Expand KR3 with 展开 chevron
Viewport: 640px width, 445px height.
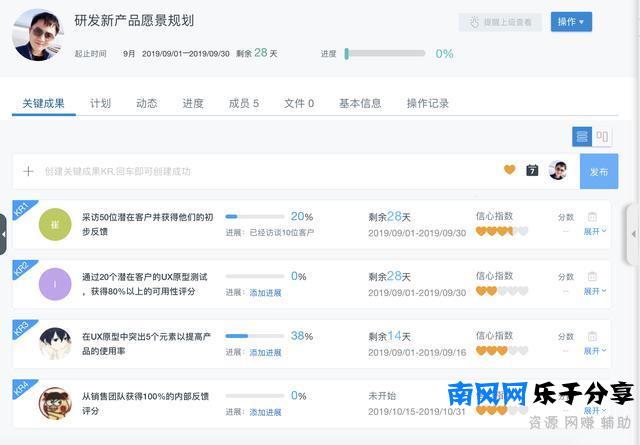[x=595, y=351]
